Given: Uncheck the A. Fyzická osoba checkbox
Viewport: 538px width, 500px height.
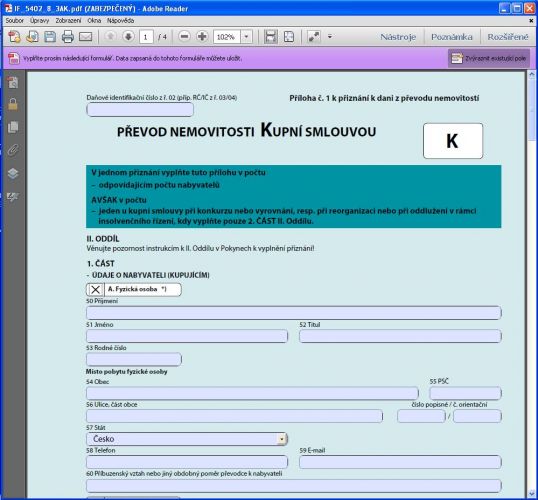Looking at the screenshot, I should (x=95, y=289).
